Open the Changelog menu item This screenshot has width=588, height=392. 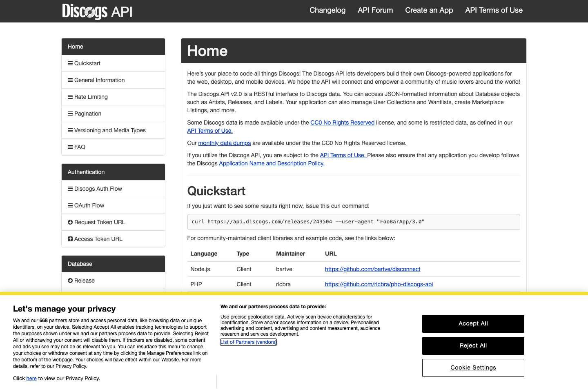(327, 10)
